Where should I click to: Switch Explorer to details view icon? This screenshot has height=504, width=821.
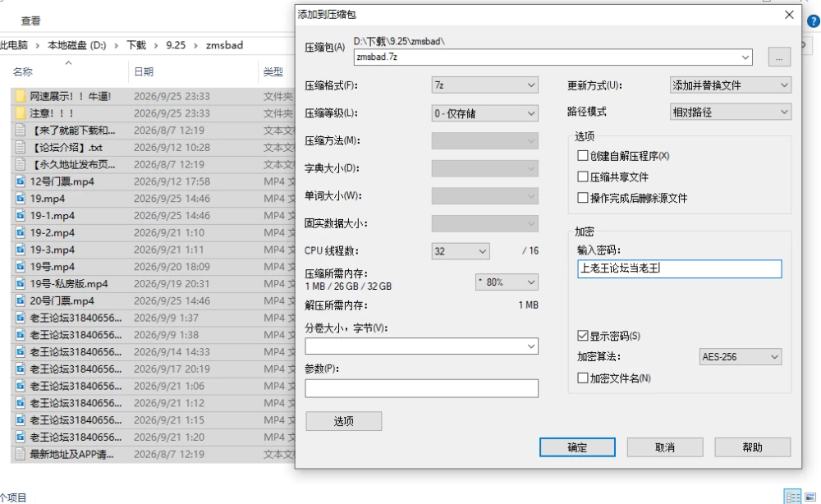792,497
